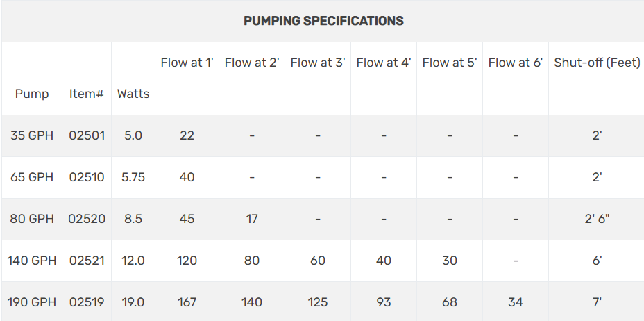644x321 pixels.
Task: Click the 19.0 watts cell
Action: (x=133, y=302)
